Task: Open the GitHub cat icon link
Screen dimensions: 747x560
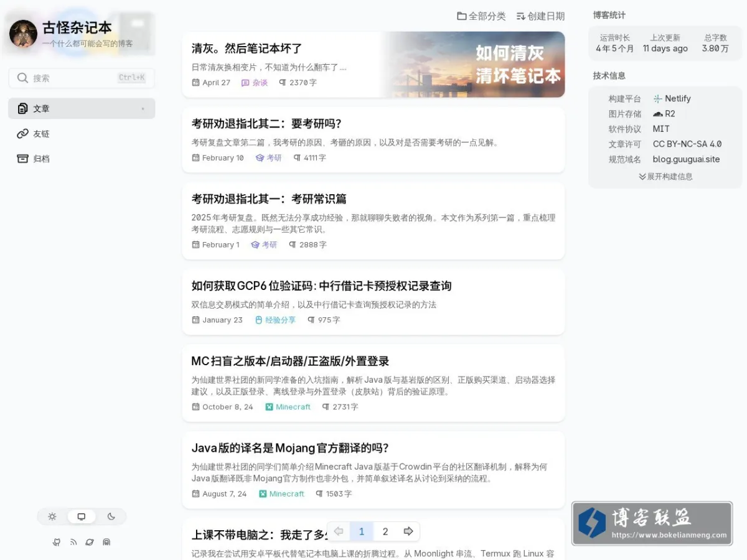Action: (x=57, y=542)
